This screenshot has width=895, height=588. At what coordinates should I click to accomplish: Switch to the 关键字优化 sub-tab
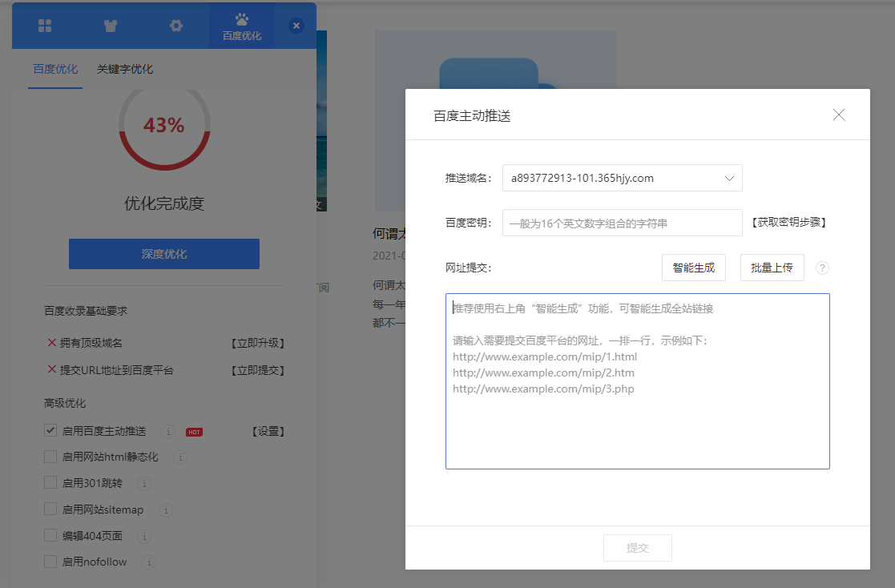click(x=125, y=69)
